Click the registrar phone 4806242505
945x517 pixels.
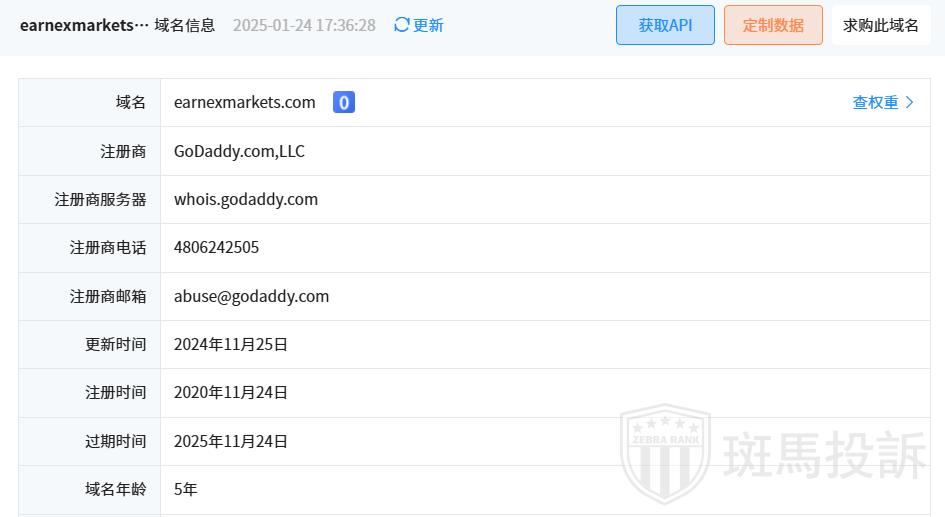tap(216, 248)
